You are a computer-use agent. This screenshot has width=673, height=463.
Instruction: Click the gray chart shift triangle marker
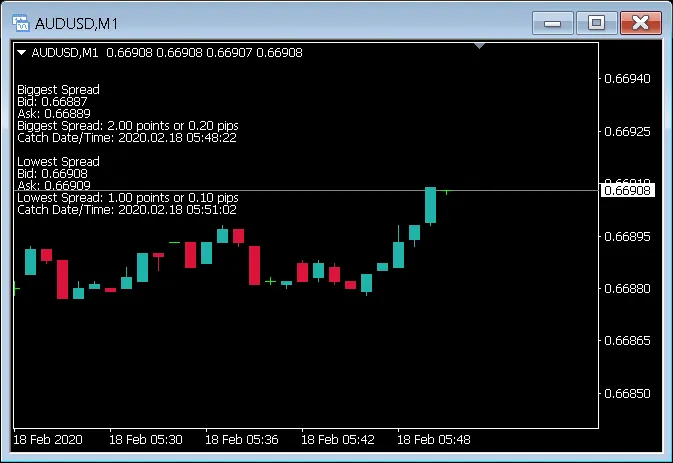480,46
